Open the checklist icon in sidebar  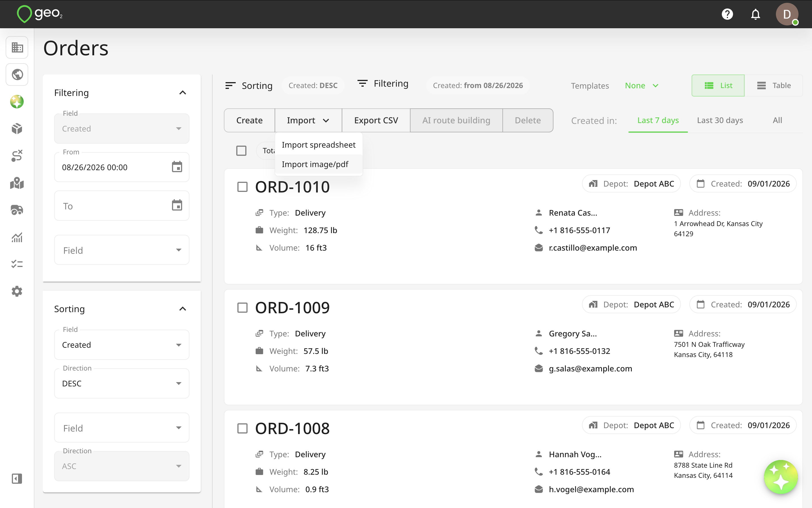[17, 264]
